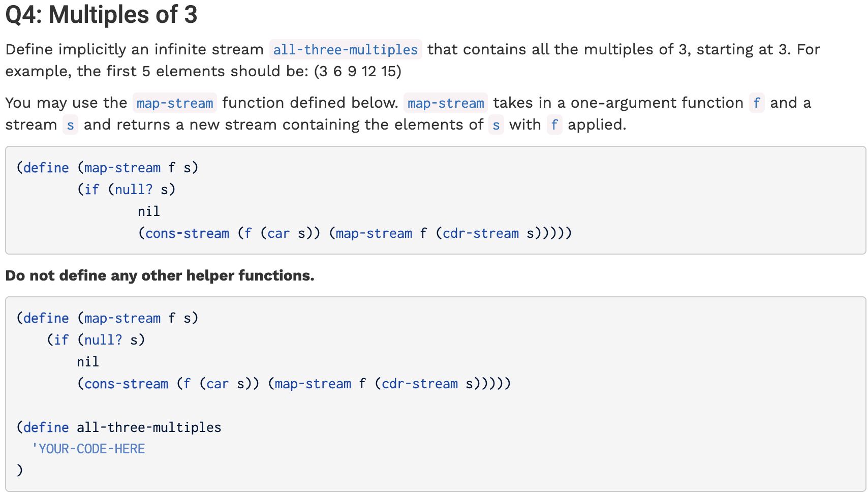This screenshot has height=496, width=868.
Task: Click inline code 'f' before 'applied'
Action: pos(554,125)
